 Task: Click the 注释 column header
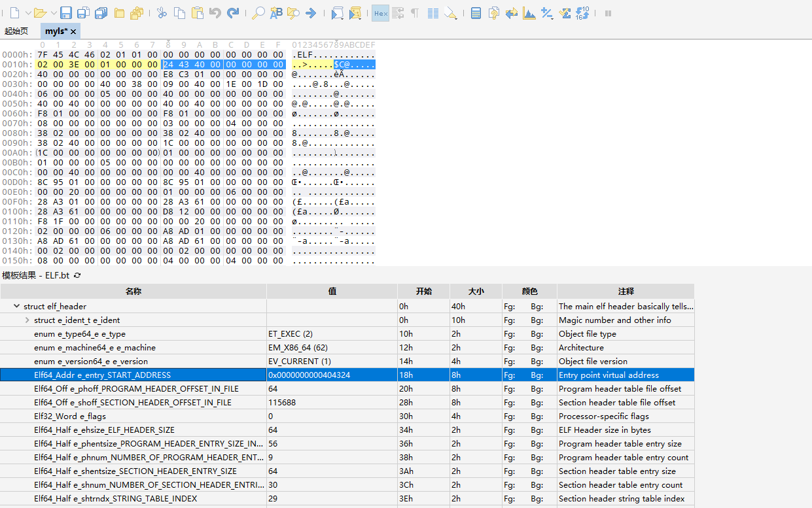[x=626, y=291]
